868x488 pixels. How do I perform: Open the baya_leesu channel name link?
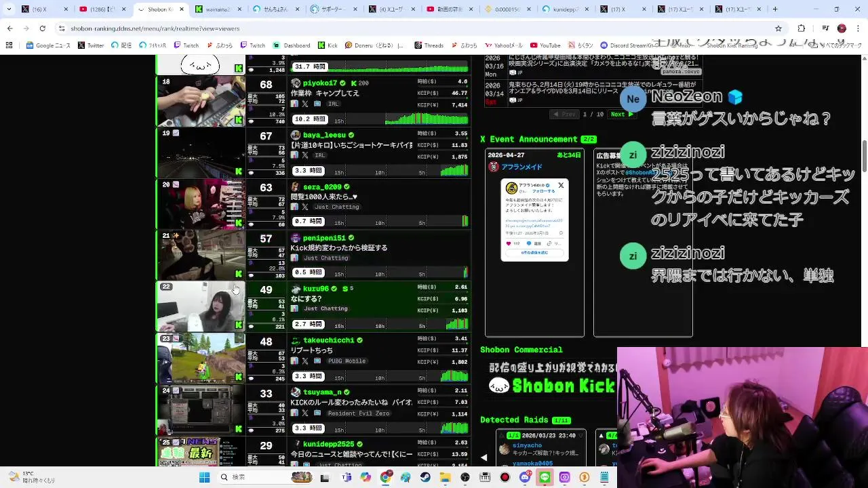[324, 135]
